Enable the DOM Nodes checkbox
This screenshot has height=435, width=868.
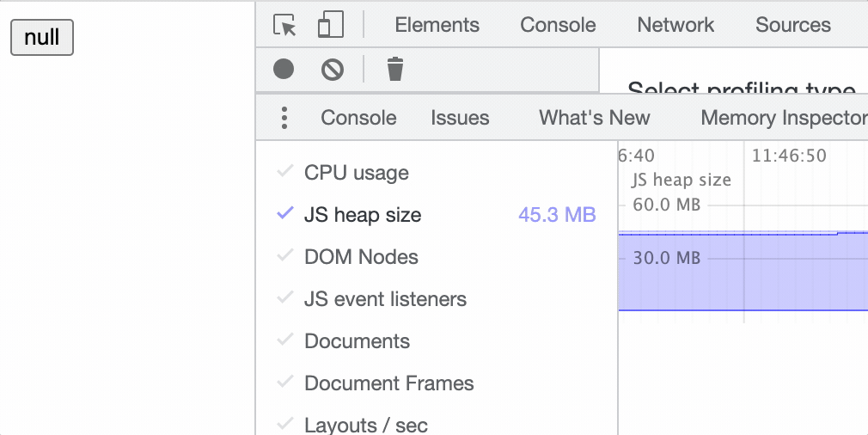point(285,257)
